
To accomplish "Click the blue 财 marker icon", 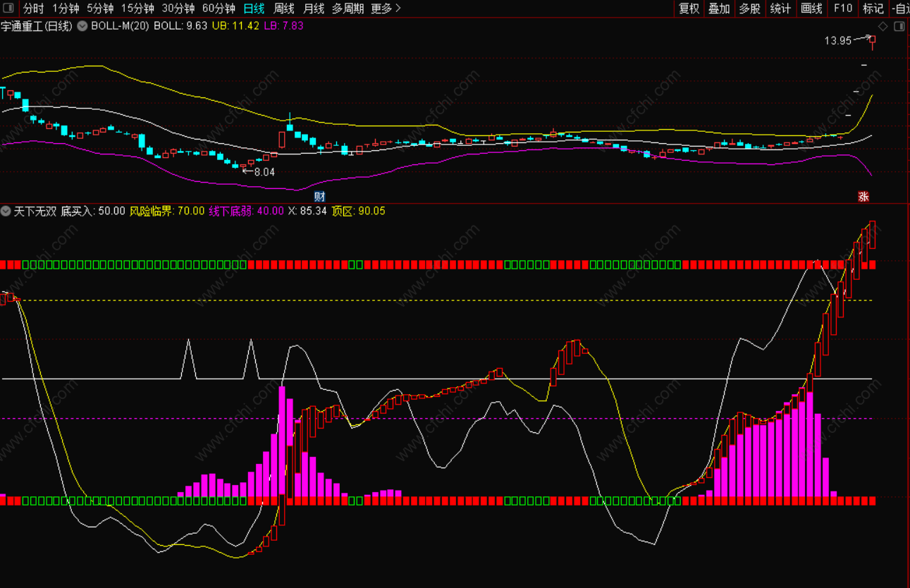I will point(319,196).
